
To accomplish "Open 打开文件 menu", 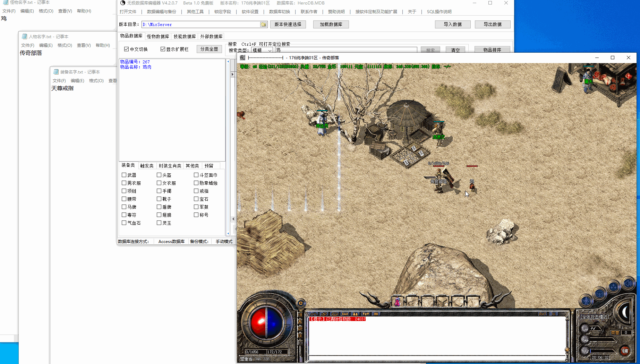I will click(128, 12).
